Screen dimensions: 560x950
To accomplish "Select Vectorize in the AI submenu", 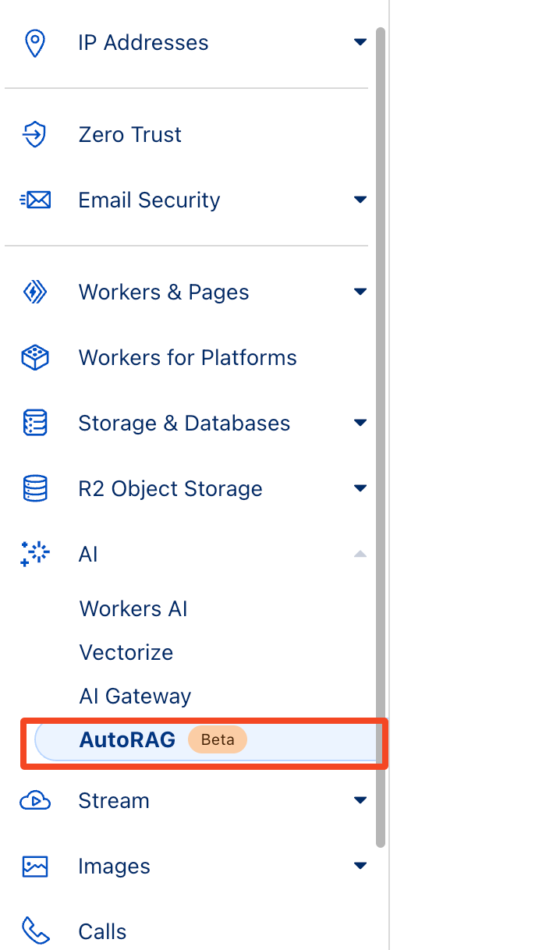I will (126, 653).
